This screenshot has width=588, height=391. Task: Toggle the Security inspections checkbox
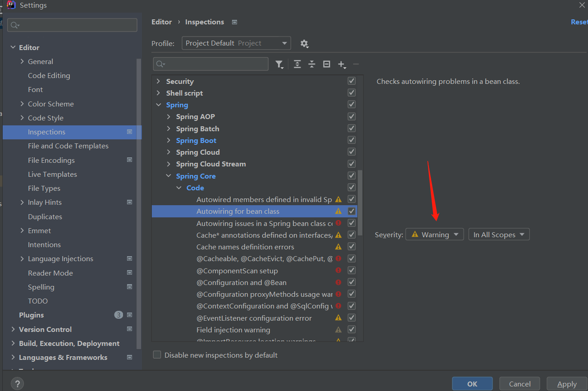click(352, 81)
